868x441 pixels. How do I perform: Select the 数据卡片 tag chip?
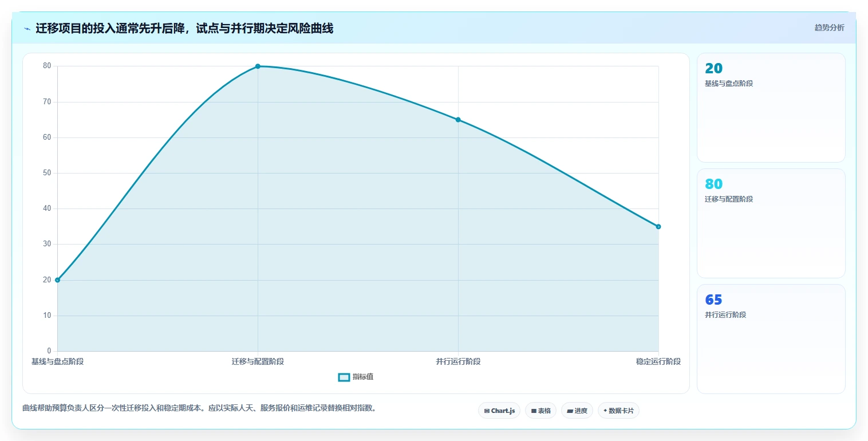[618, 411]
